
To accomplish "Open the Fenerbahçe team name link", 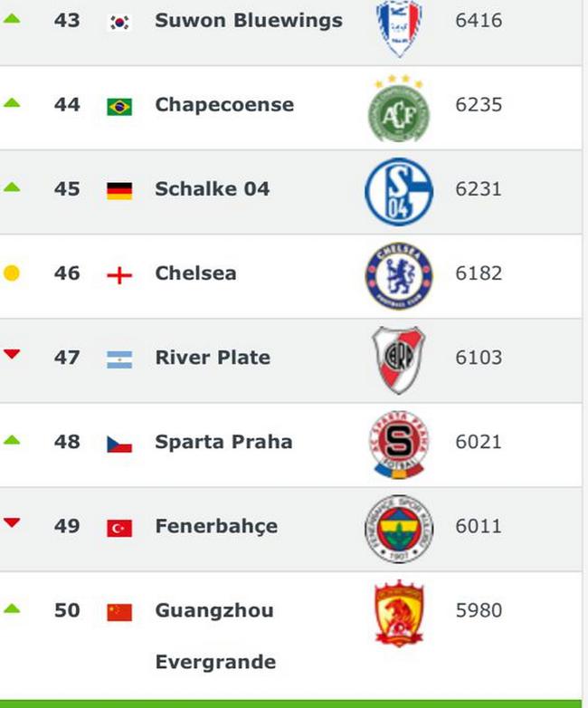I will coord(216,527).
